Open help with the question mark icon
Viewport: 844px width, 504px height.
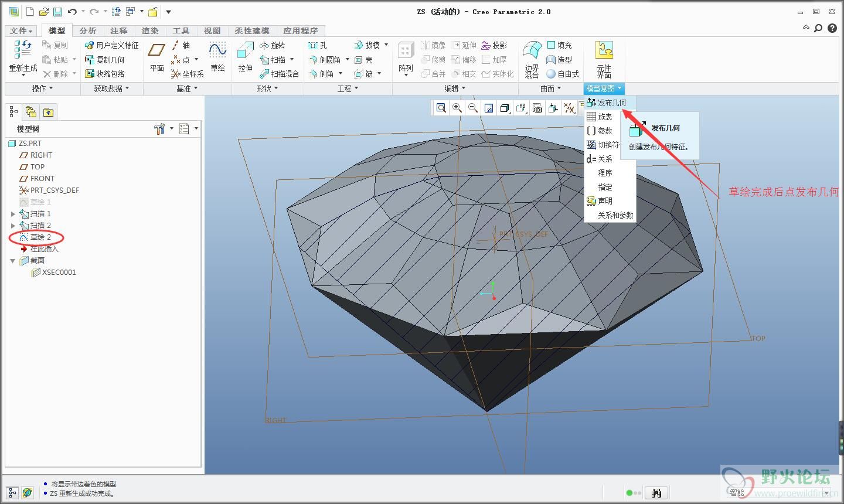click(x=832, y=28)
